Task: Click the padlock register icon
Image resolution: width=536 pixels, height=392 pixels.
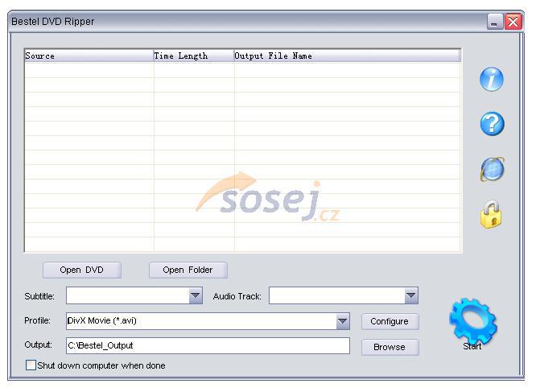Action: pyautogui.click(x=491, y=214)
